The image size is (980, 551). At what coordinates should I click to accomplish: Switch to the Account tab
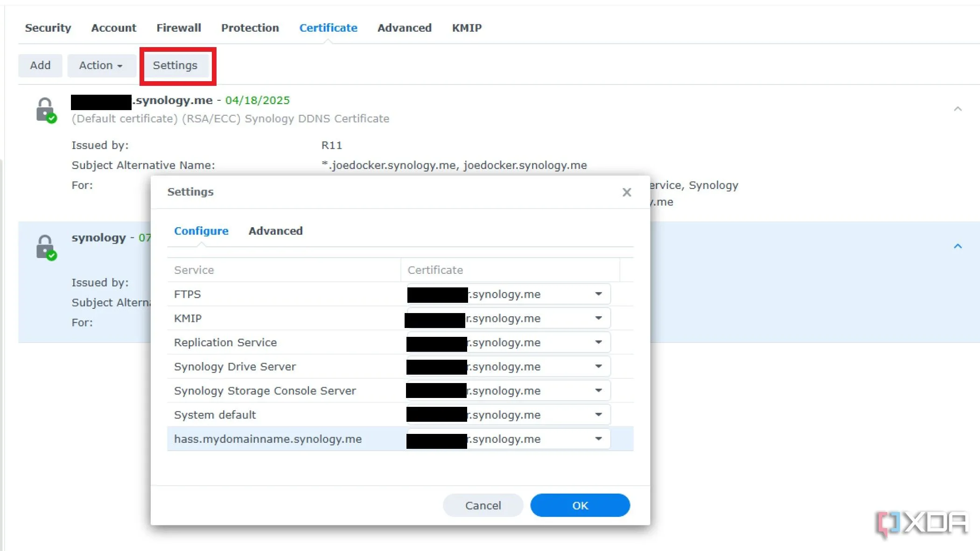coord(114,28)
